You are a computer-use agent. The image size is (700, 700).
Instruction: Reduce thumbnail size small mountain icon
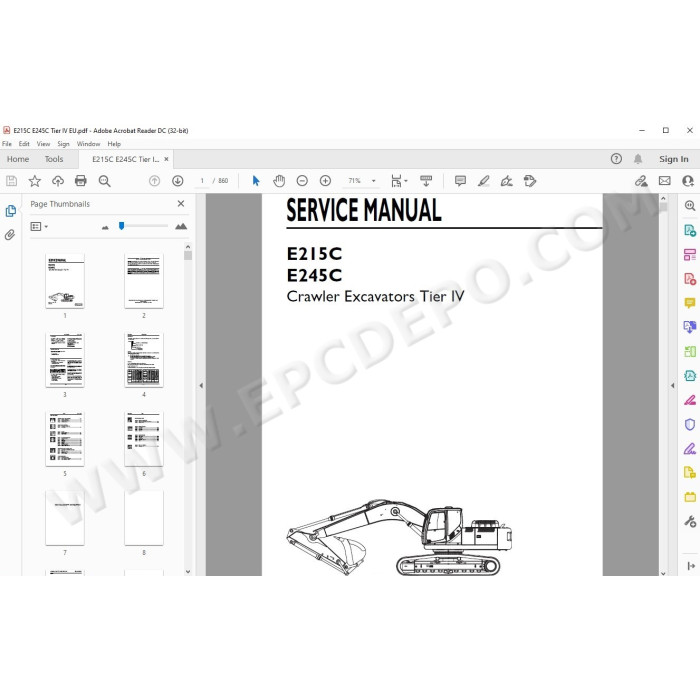tap(105, 227)
